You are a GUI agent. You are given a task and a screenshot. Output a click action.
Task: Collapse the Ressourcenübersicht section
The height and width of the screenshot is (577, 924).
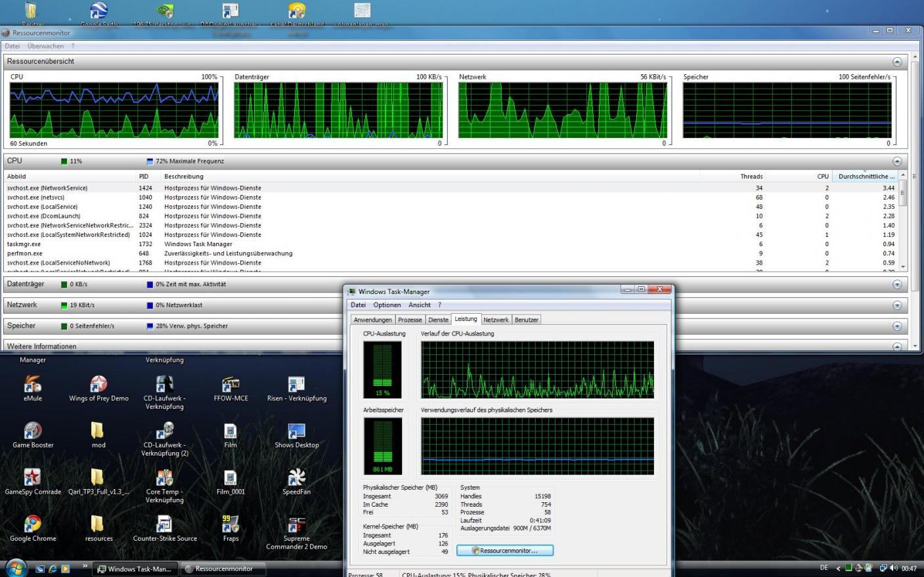897,62
